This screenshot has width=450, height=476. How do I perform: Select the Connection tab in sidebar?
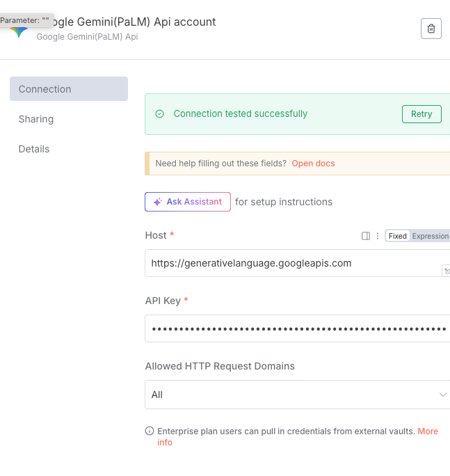pyautogui.click(x=69, y=89)
